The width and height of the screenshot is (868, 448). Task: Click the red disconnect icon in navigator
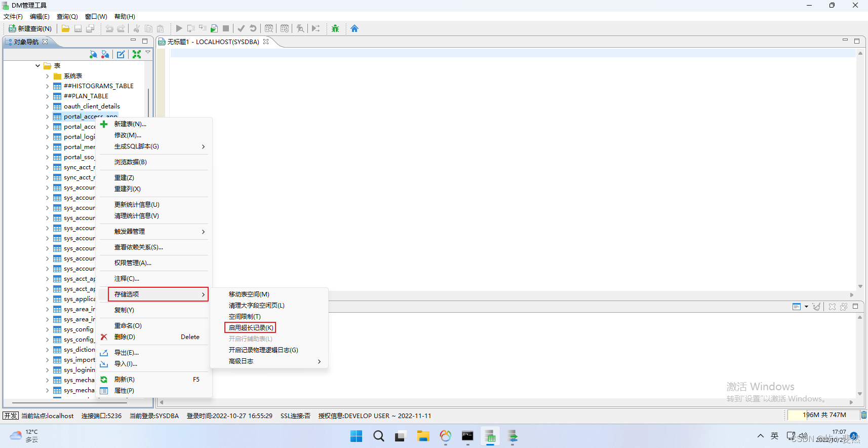tap(105, 54)
